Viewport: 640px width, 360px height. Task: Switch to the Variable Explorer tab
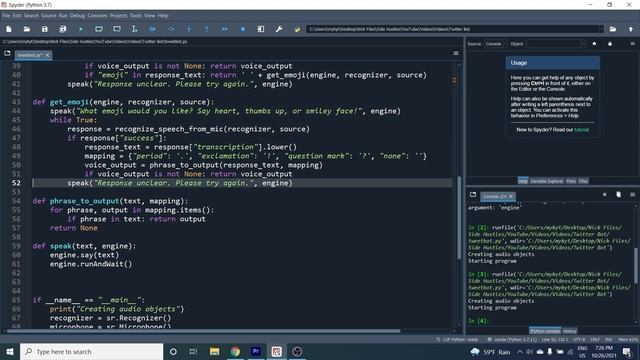(547, 181)
